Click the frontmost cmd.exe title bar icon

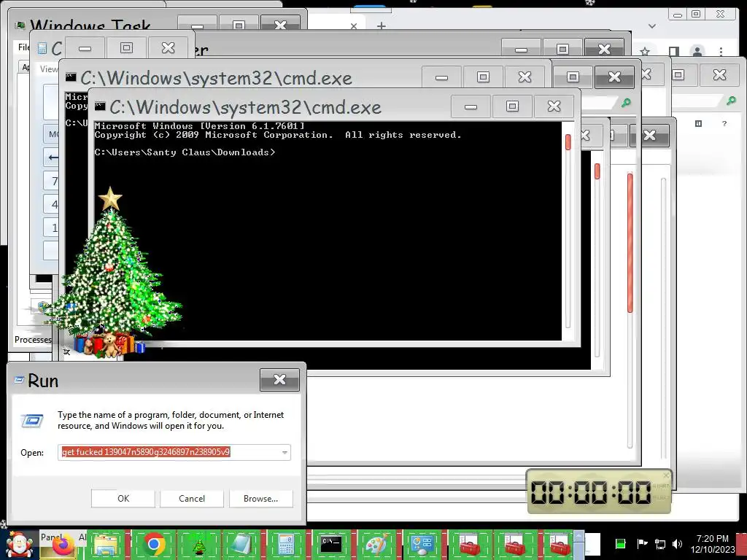coord(99,106)
